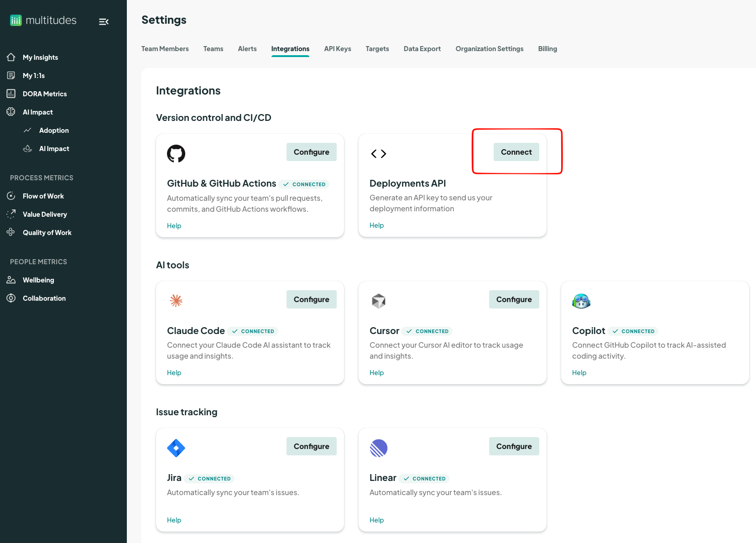This screenshot has width=756, height=543.
Task: Open Help link under GitHub & GitHub Actions
Action: (174, 226)
